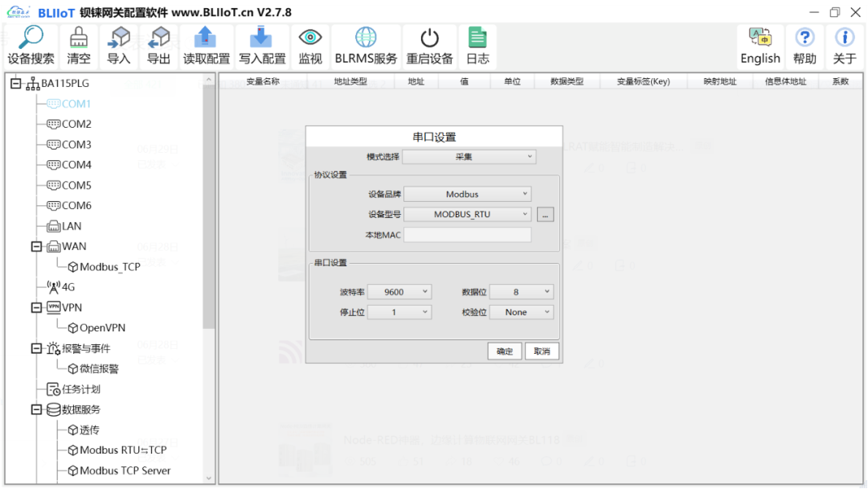Click the 本地MAC input field
Image resolution: width=868 pixels, height=489 pixels.
(468, 234)
